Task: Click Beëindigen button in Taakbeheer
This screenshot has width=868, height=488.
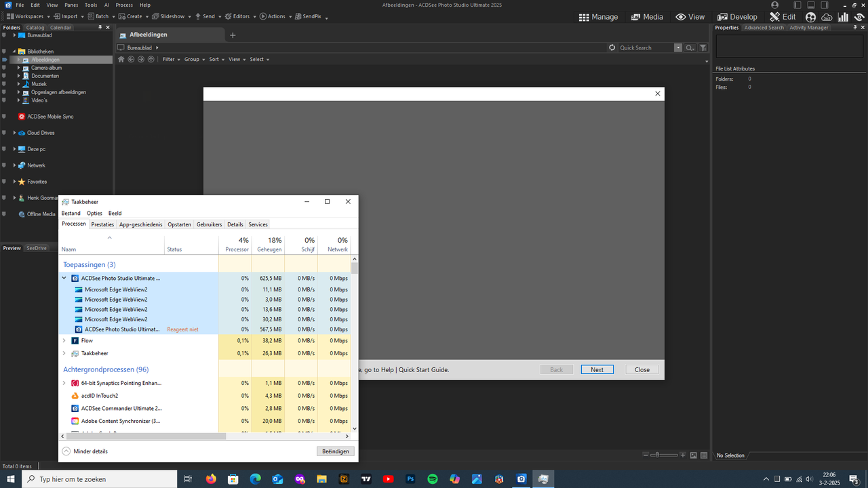Action: [x=335, y=451]
